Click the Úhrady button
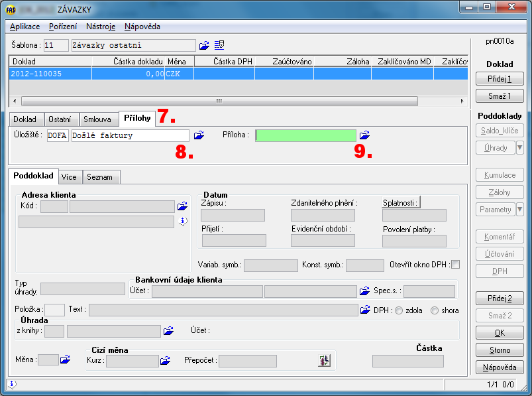The image size is (532, 396). (x=496, y=148)
